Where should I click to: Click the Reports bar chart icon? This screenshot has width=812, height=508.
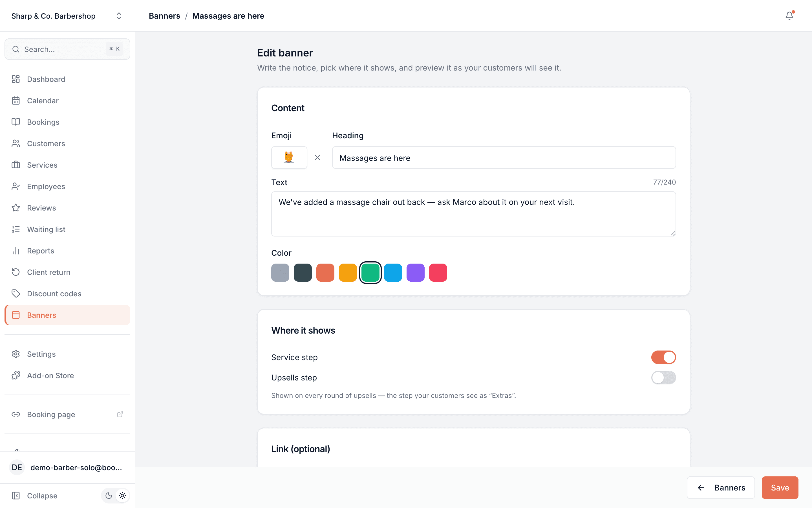pos(16,251)
